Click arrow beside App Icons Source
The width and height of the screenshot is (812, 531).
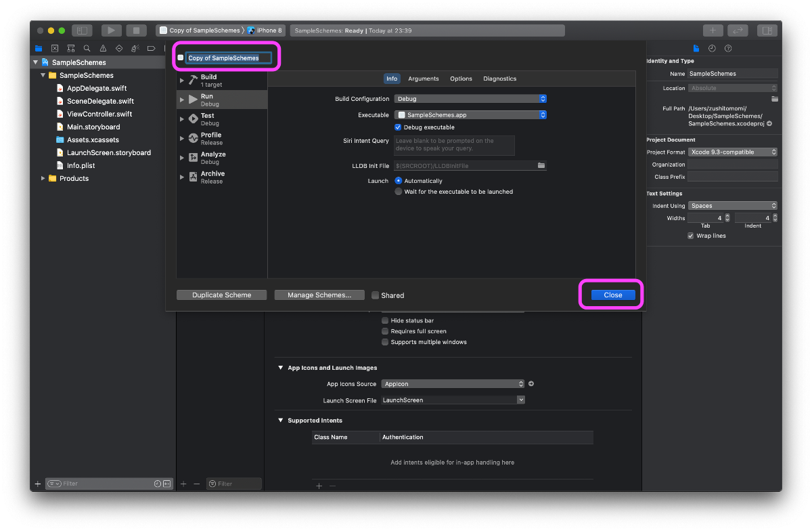pyautogui.click(x=531, y=384)
